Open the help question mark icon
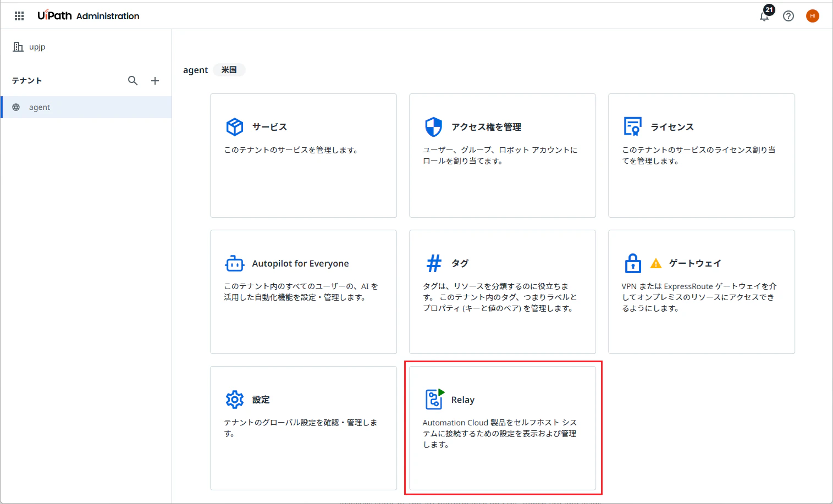This screenshot has width=833, height=504. (x=788, y=16)
